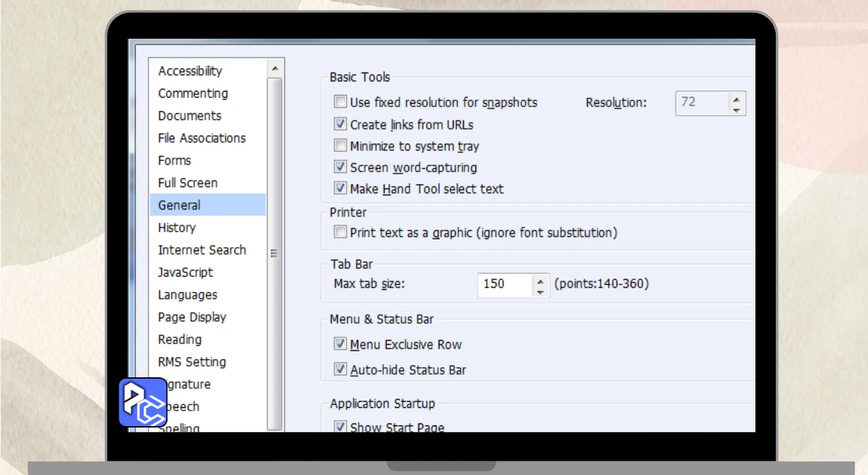Viewport: 868px width, 475px height.
Task: Select Accessibility in the category list
Action: (x=190, y=71)
